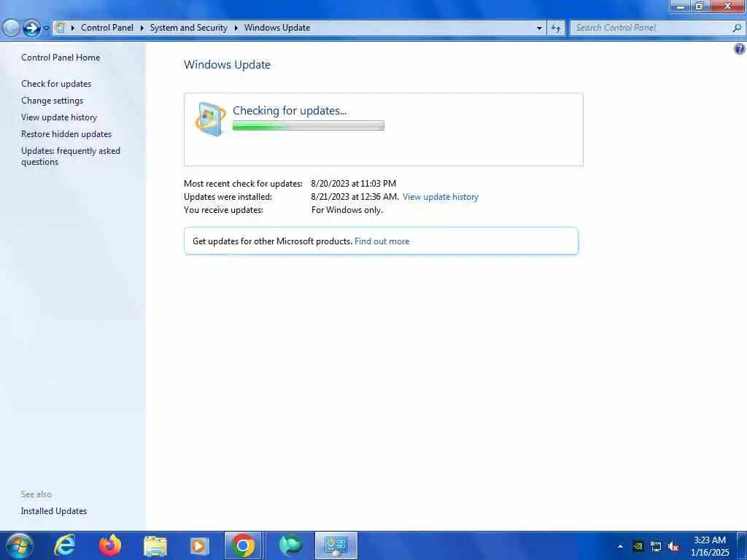Screen dimensions: 747x560
Task: Open the Help question mark icon
Action: coord(740,49)
